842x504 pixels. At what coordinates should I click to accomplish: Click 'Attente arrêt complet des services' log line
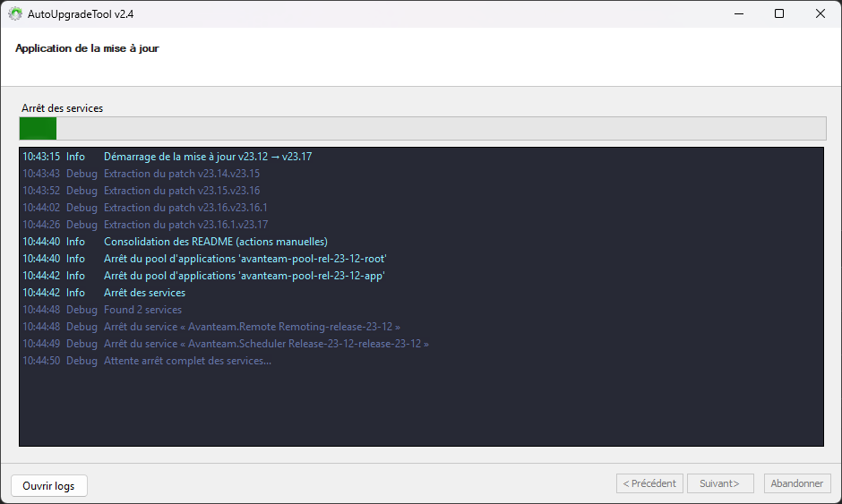click(x=187, y=361)
